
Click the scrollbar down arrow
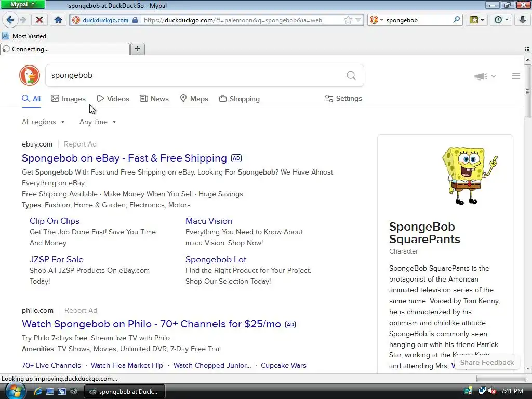pos(527,368)
